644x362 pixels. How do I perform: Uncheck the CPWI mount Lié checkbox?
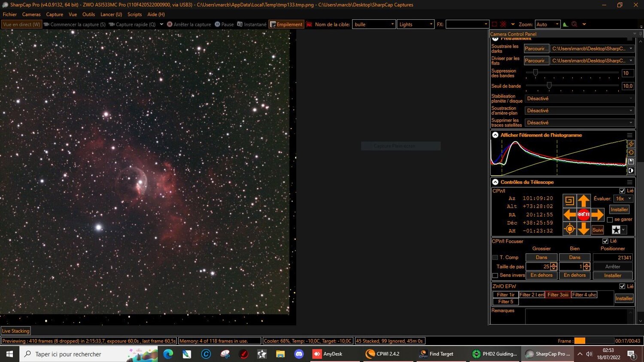click(622, 191)
